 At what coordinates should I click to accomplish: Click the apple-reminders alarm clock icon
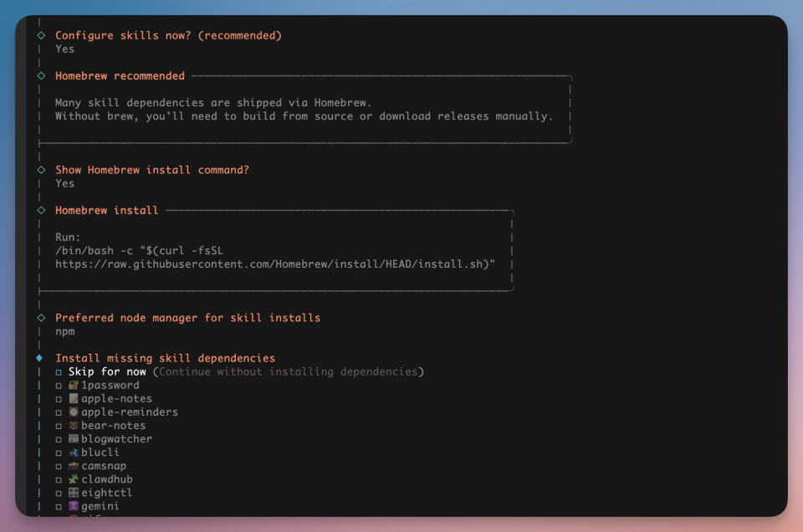pyautogui.click(x=74, y=412)
